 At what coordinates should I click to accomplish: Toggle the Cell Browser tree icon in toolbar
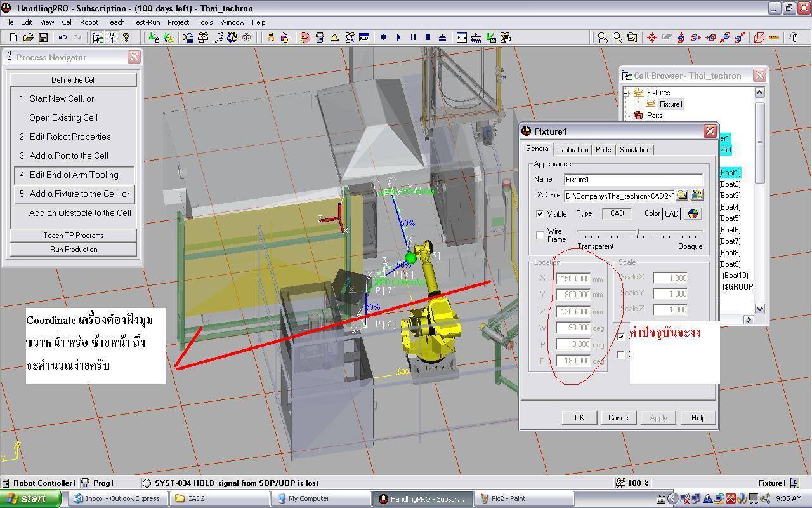click(x=96, y=37)
